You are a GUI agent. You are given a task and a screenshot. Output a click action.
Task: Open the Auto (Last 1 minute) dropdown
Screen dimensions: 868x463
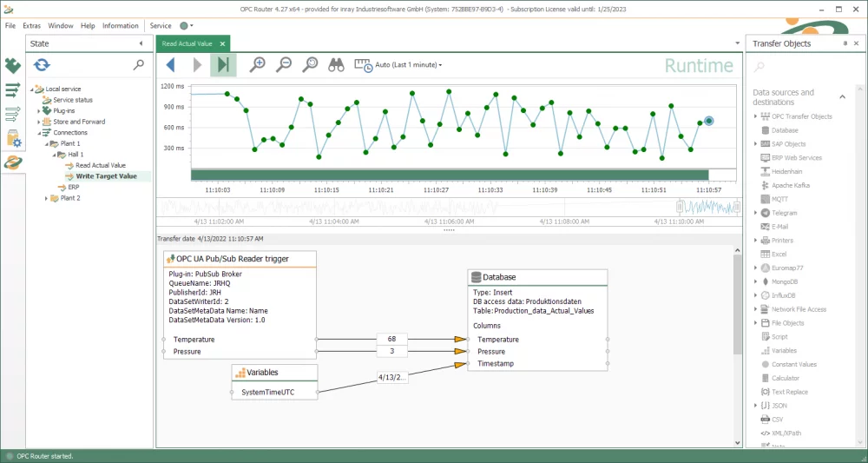point(409,65)
